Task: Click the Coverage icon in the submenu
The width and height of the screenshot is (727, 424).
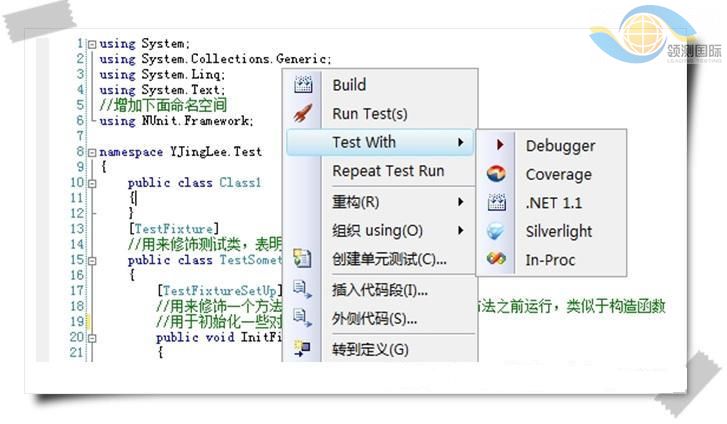Action: coord(497,174)
